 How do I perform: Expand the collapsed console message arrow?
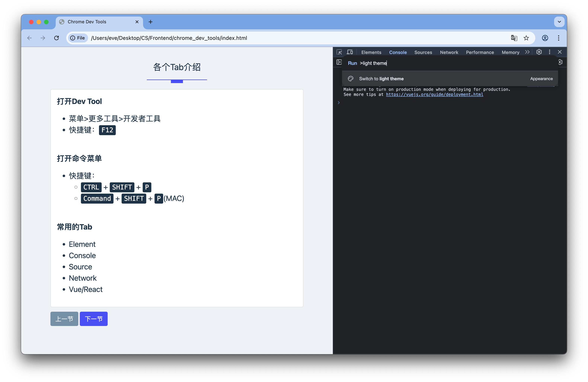coord(338,102)
